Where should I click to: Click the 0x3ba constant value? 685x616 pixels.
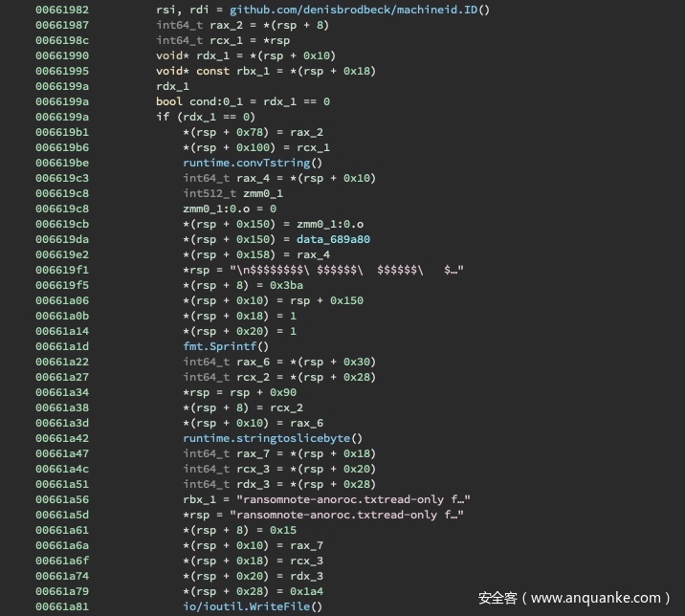pos(286,285)
